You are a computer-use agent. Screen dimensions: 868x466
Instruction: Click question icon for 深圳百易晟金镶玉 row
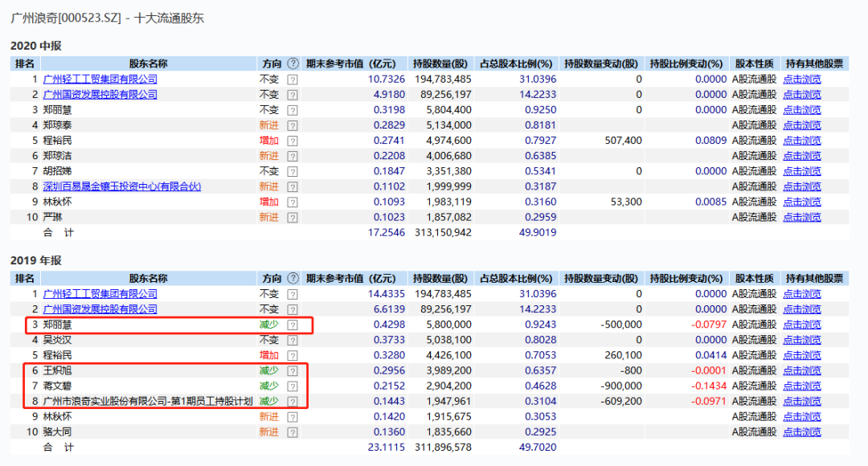click(x=293, y=187)
